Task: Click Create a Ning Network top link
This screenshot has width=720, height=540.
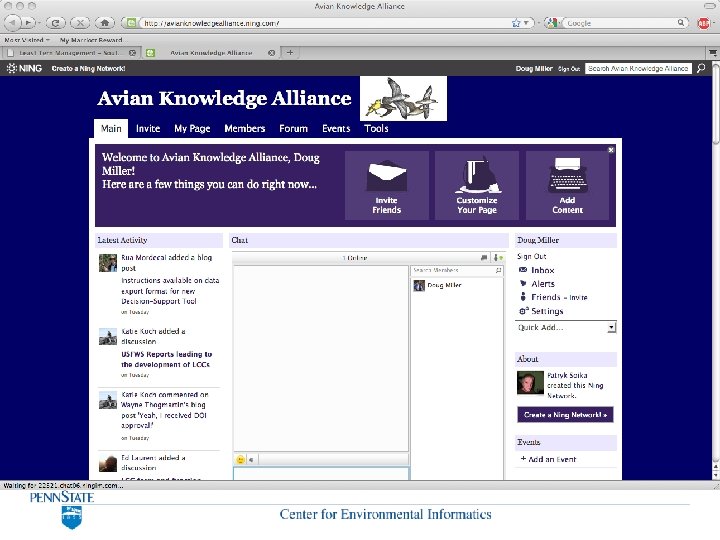Action: (x=88, y=68)
